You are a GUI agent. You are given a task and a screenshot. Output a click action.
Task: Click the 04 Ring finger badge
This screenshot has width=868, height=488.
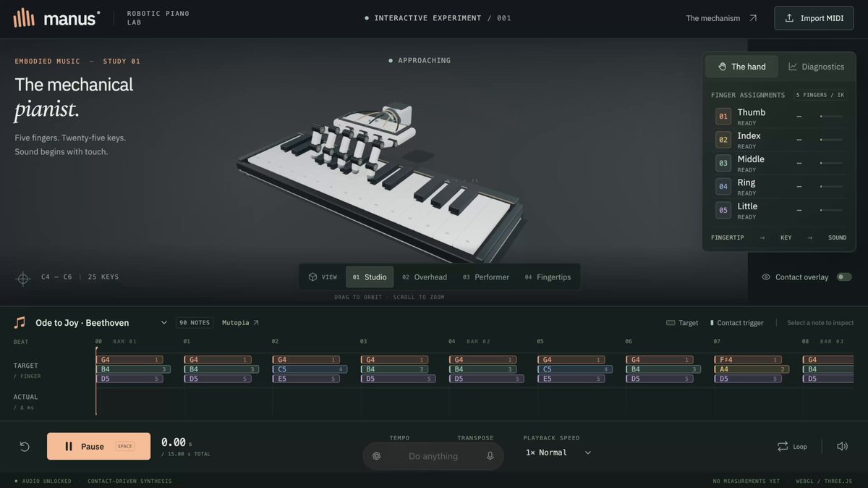click(723, 187)
